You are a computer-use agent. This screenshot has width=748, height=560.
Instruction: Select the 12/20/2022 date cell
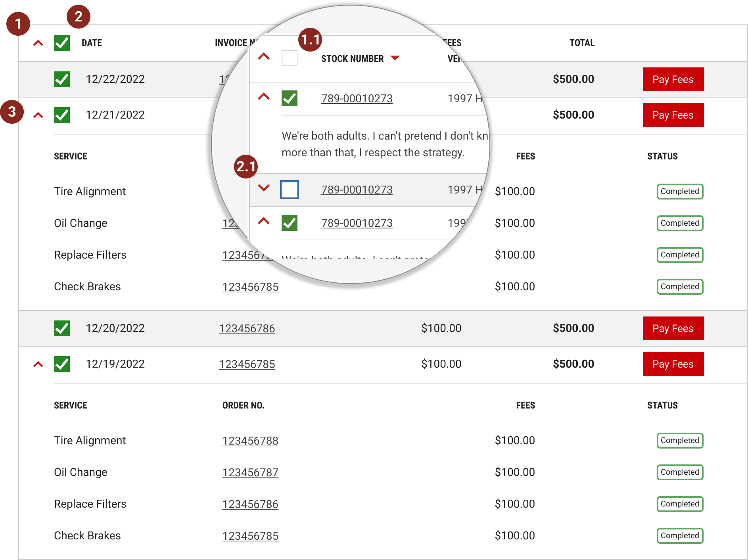pos(115,328)
